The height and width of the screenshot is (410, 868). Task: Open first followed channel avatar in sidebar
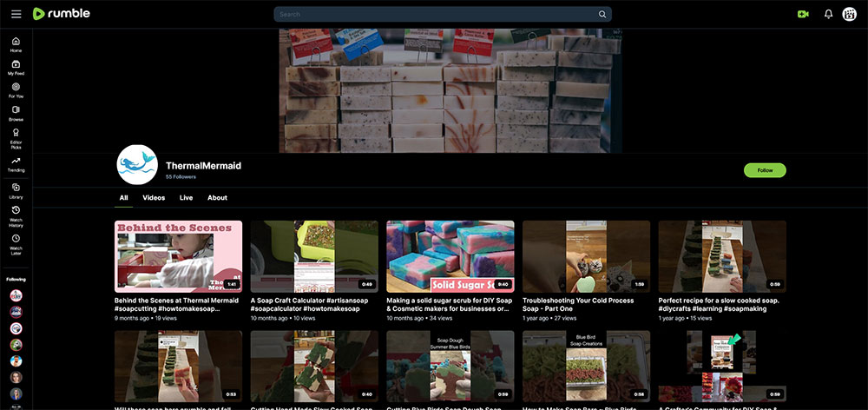(x=16, y=295)
